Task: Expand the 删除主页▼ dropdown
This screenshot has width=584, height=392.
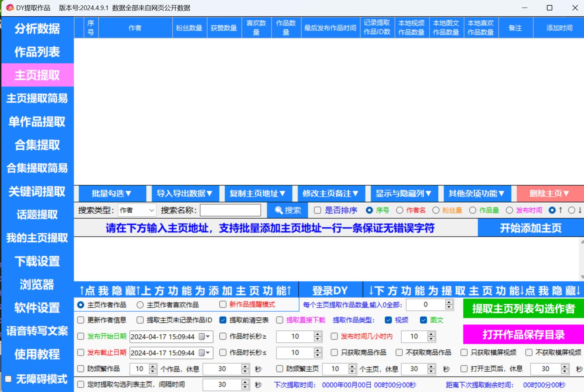Action: point(550,194)
